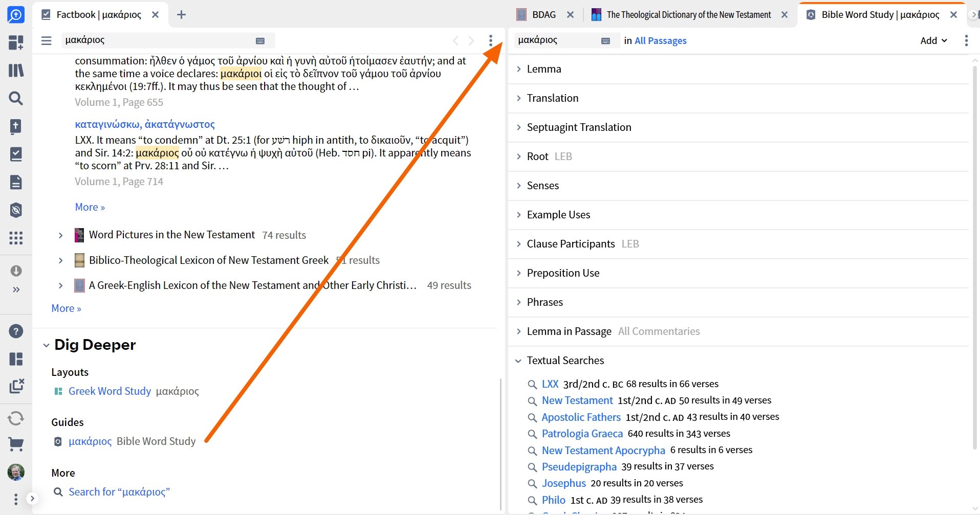The height and width of the screenshot is (515, 980).
Task: Close the BDAG tab
Action: coord(570,15)
